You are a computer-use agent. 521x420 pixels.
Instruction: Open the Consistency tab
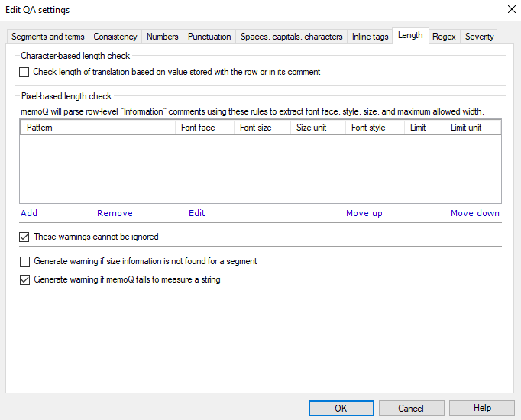pyautogui.click(x=115, y=37)
